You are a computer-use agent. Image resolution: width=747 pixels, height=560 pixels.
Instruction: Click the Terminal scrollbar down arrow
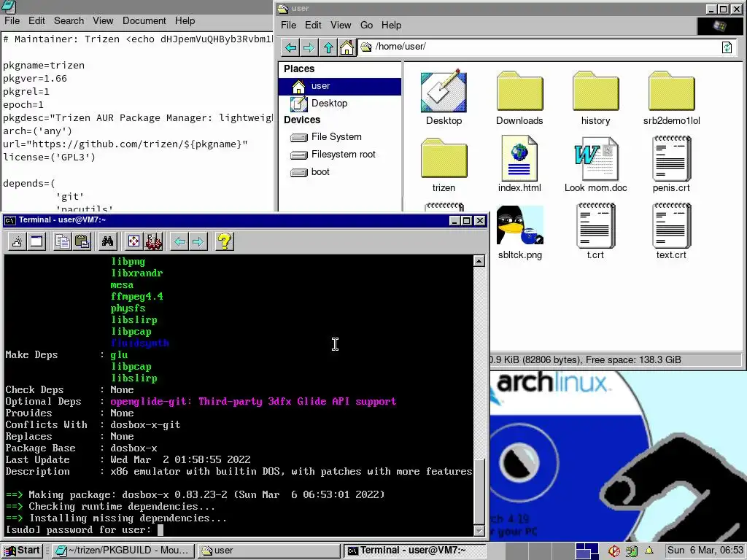click(479, 531)
